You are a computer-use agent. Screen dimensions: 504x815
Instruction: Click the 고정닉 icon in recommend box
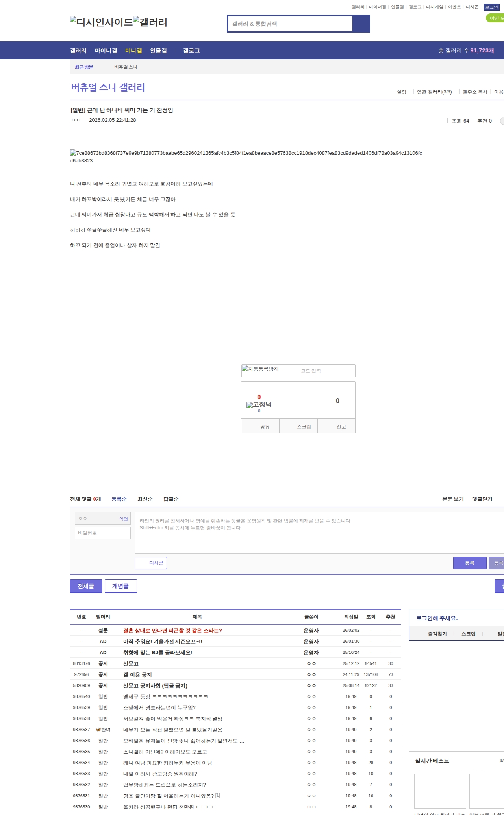click(x=259, y=405)
